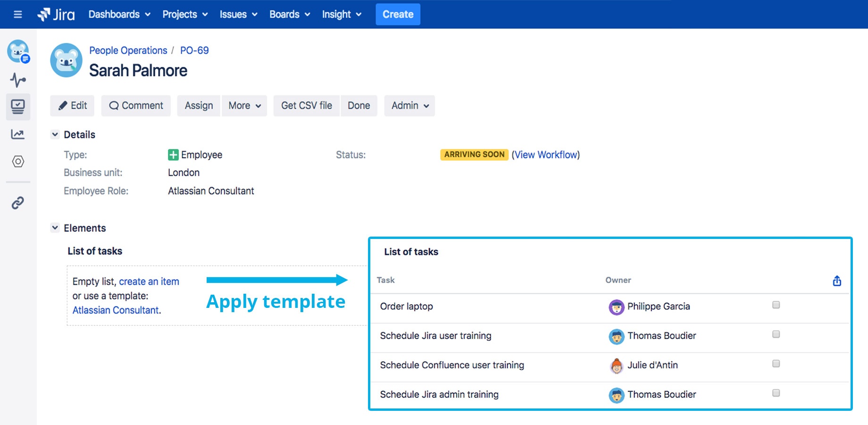This screenshot has width=868, height=425.
Task: Click the Philippe Garcia owner name
Action: [659, 306]
